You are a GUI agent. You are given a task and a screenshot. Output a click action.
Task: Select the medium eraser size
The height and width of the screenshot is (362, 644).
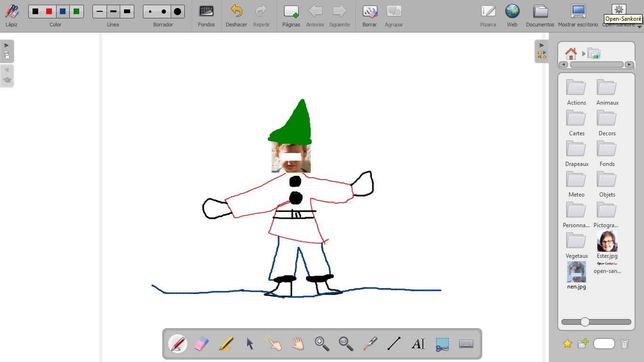[164, 11]
